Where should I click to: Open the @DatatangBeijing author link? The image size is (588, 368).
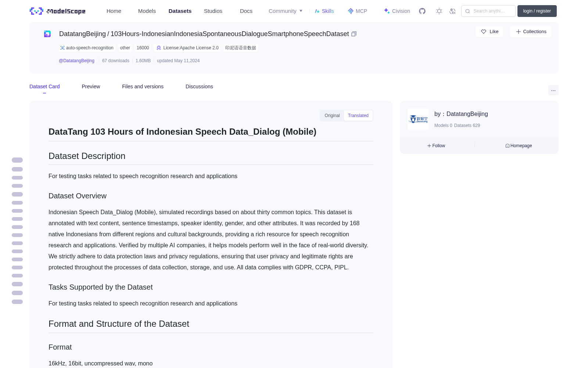point(76,61)
